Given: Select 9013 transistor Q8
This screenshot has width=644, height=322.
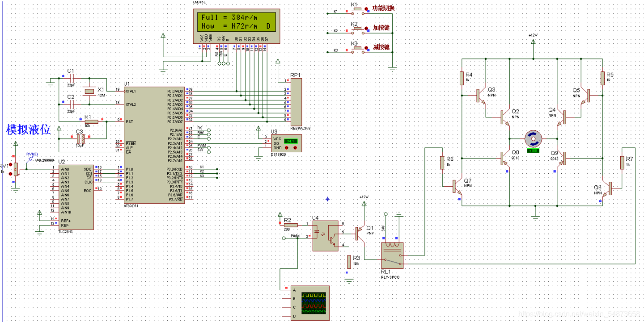Looking at the screenshot, I should pyautogui.click(x=505, y=158).
